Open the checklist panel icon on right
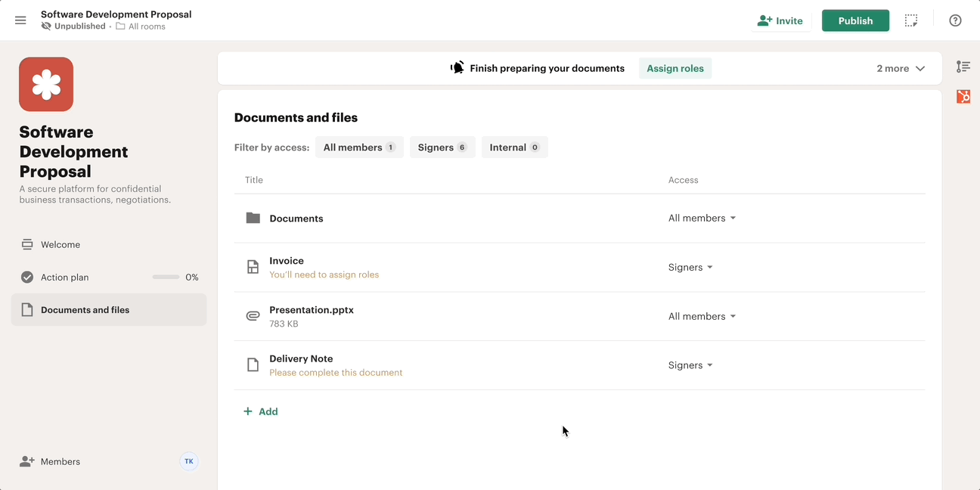Screen dimensions: 980x490 point(963,67)
